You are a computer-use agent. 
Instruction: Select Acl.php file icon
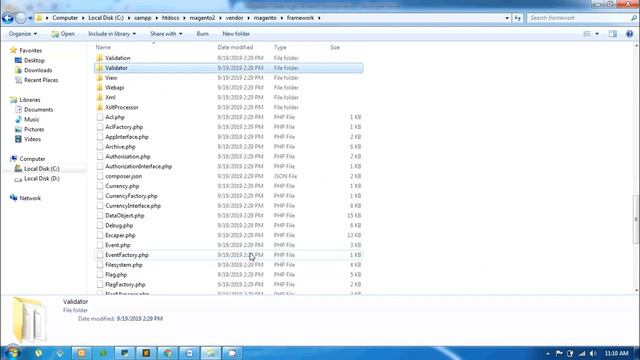pos(100,117)
